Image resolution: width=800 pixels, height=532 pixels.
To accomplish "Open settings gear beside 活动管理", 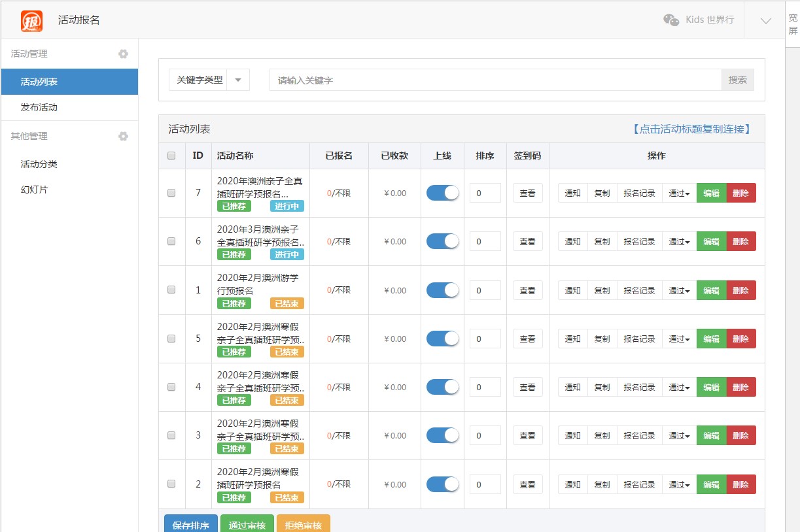I will tap(123, 54).
